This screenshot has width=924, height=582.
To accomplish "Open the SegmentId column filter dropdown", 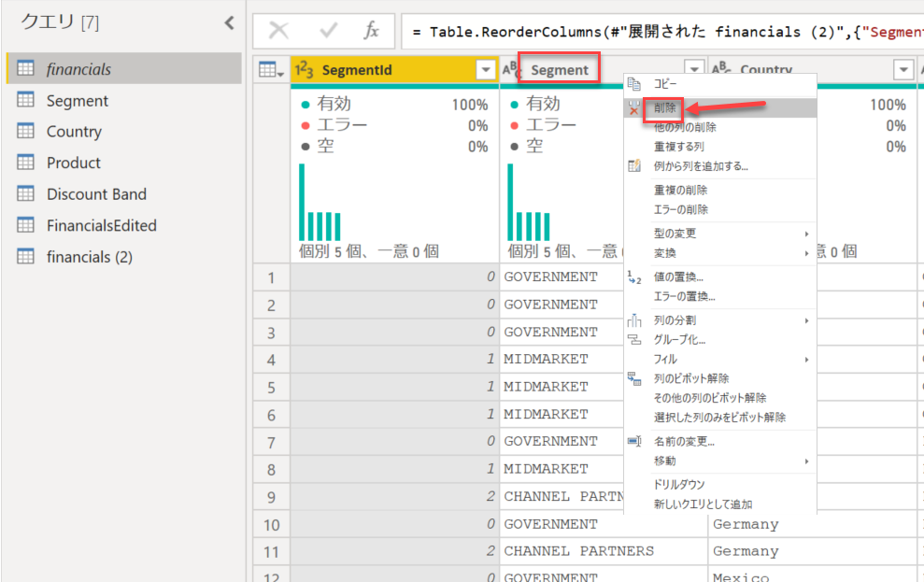I will [x=486, y=70].
